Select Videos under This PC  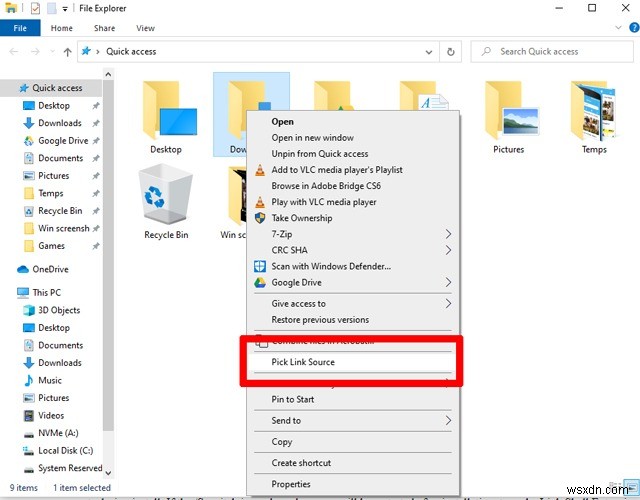pyautogui.click(x=44, y=416)
